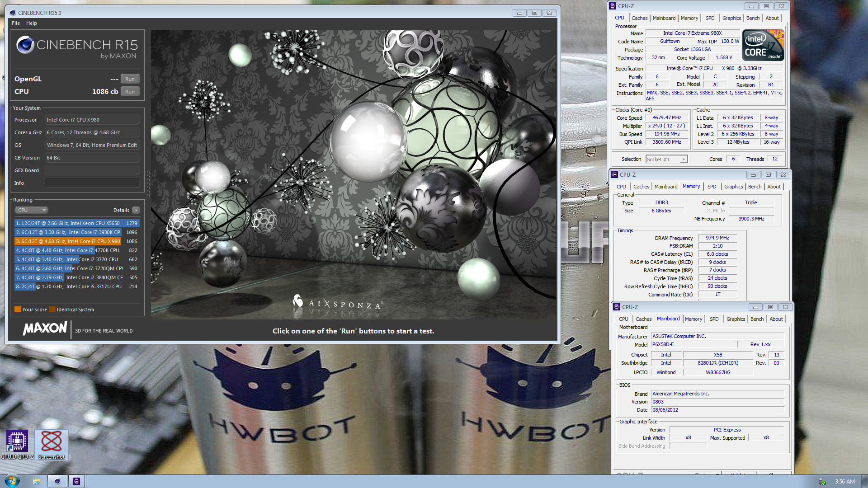The width and height of the screenshot is (868, 488).
Task: Click the Multiplier value x 24.0
Action: (x=667, y=126)
